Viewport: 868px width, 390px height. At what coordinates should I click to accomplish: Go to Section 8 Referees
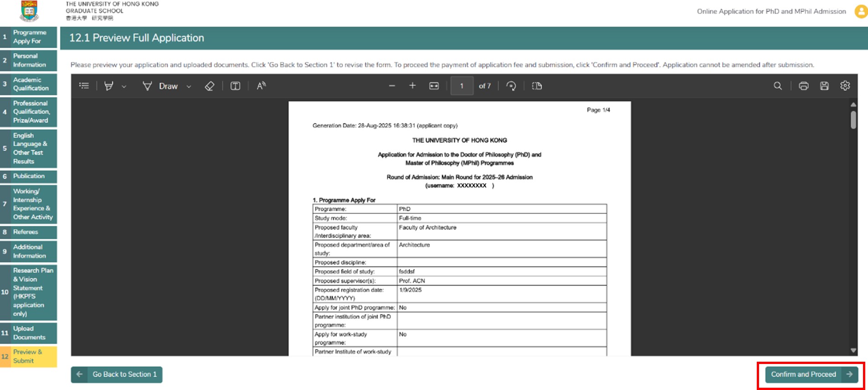29,232
